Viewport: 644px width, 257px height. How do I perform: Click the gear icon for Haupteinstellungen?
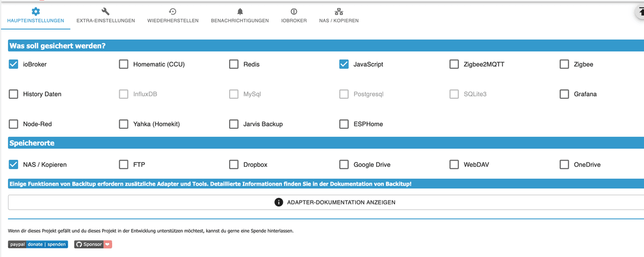click(x=35, y=11)
